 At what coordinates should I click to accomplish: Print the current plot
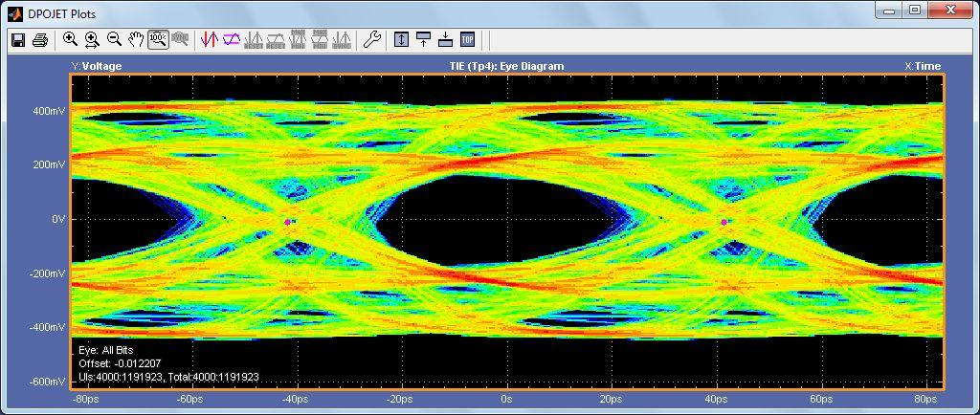point(40,39)
